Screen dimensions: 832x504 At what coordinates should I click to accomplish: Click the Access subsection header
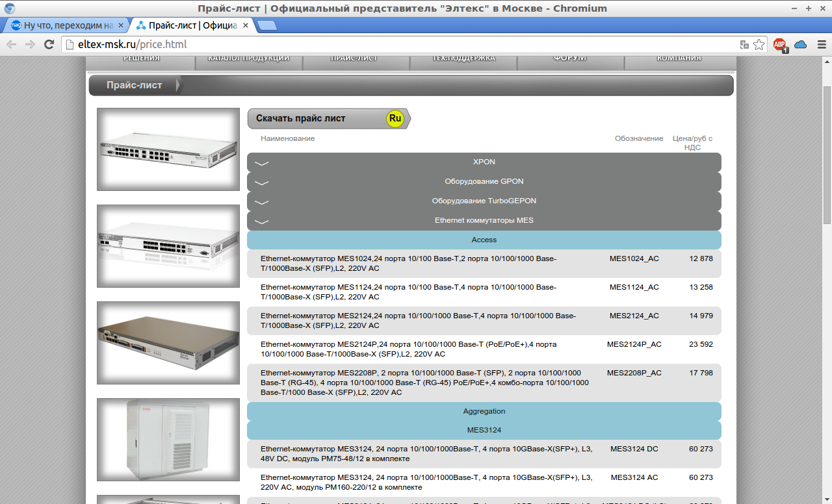coord(484,240)
